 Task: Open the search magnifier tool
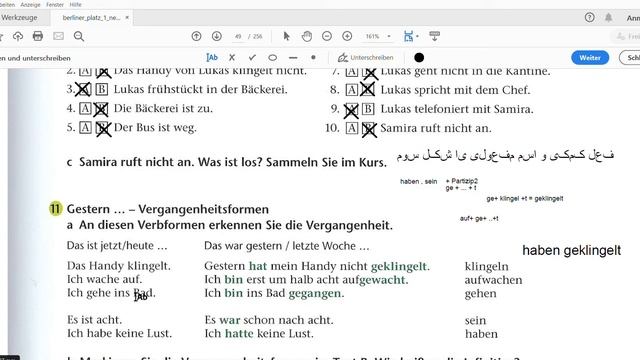[79, 36]
